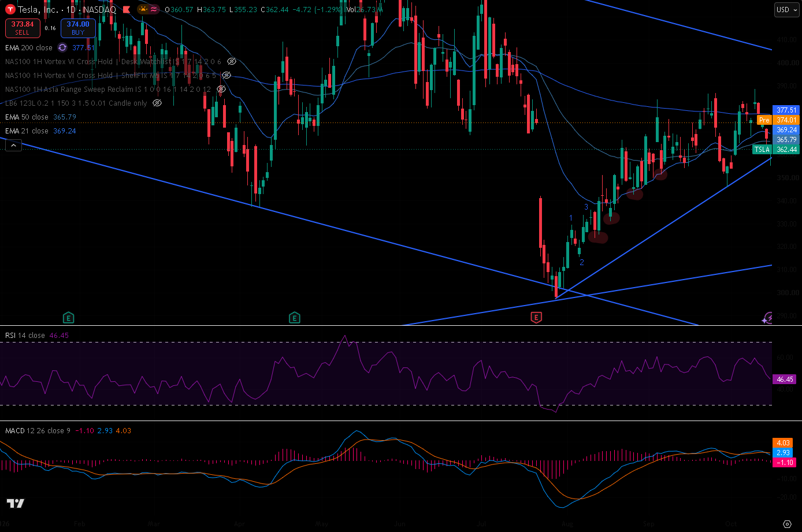802x532 pixels.
Task: Click the sun pre-market session icon
Action: coord(143,9)
